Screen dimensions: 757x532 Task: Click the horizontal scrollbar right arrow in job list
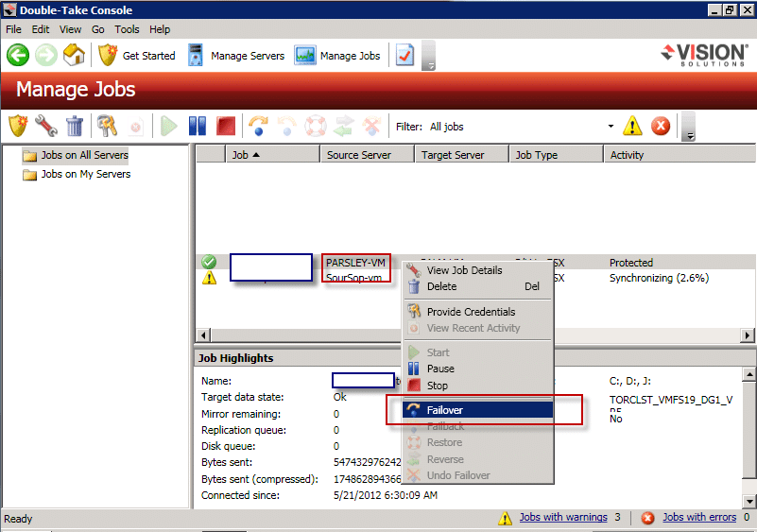(748, 335)
